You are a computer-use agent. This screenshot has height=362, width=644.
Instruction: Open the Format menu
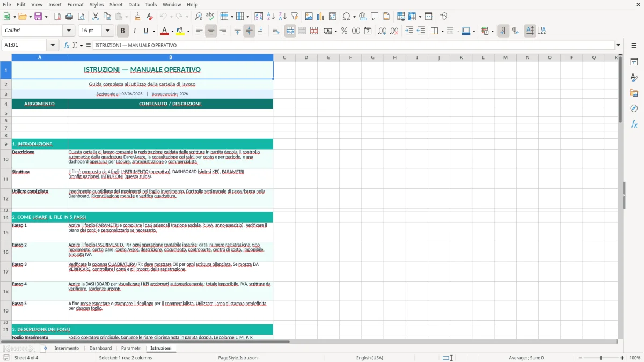75,4
